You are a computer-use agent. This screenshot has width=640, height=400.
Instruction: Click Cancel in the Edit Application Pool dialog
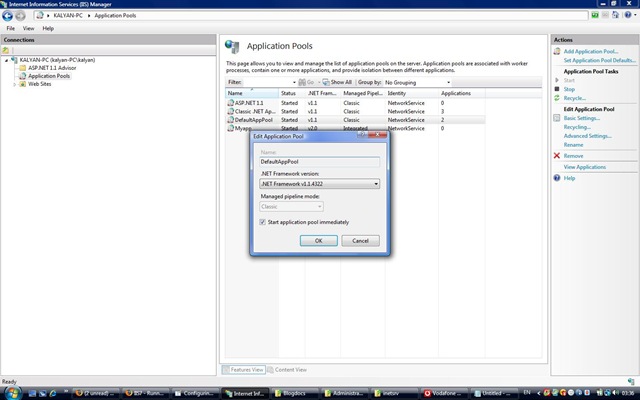(360, 241)
